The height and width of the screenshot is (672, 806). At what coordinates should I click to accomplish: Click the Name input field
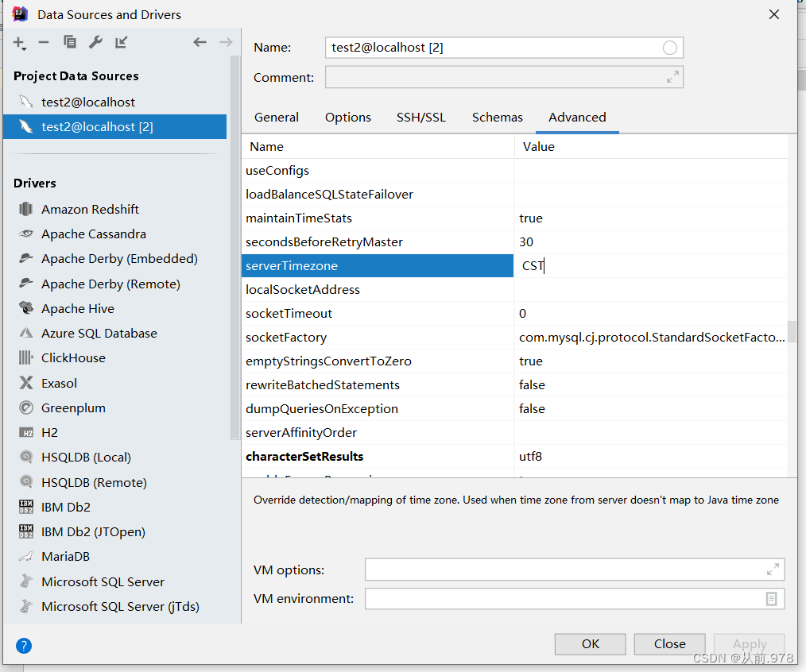tap(504, 48)
